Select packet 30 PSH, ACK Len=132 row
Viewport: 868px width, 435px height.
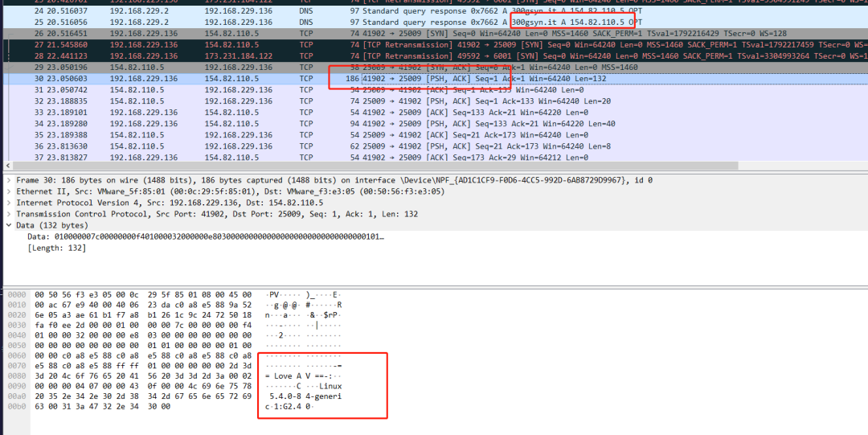(434, 79)
